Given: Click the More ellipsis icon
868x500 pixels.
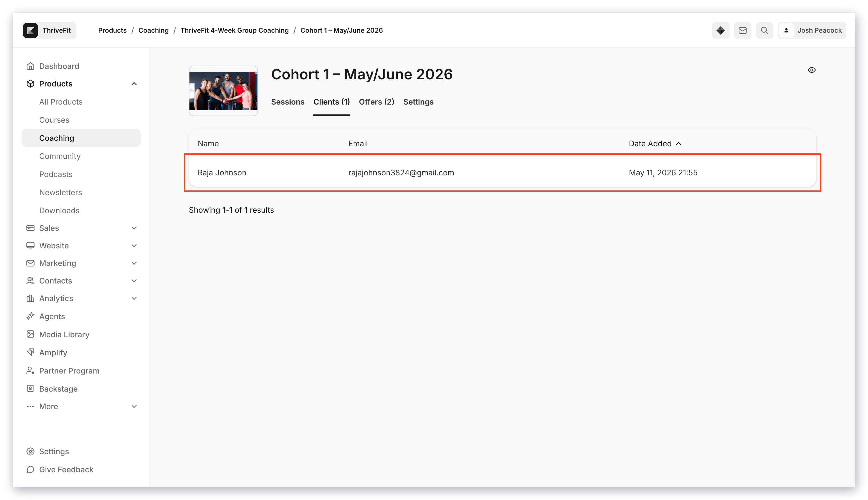Looking at the screenshot, I should (30, 406).
